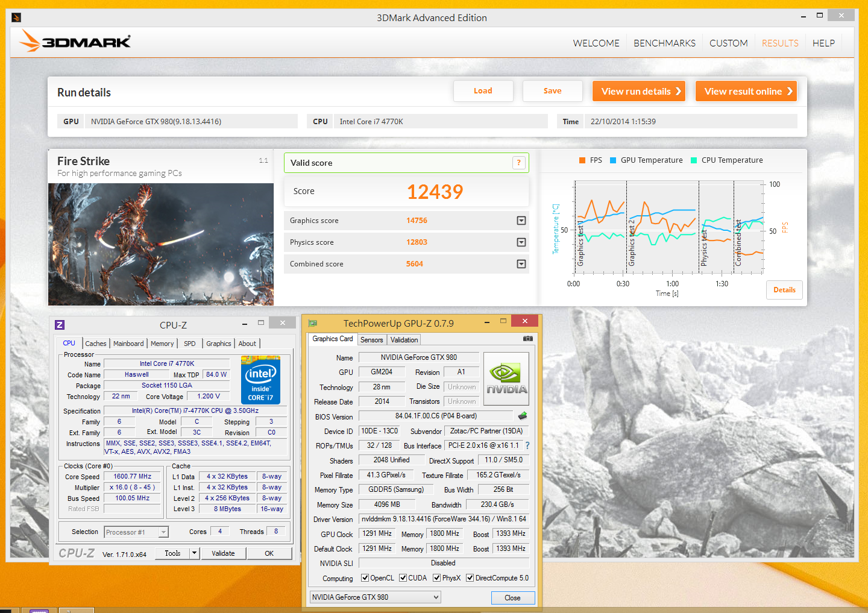Image resolution: width=868 pixels, height=613 pixels.
Task: Click the 3DMark logo in the header
Action: tap(75, 41)
